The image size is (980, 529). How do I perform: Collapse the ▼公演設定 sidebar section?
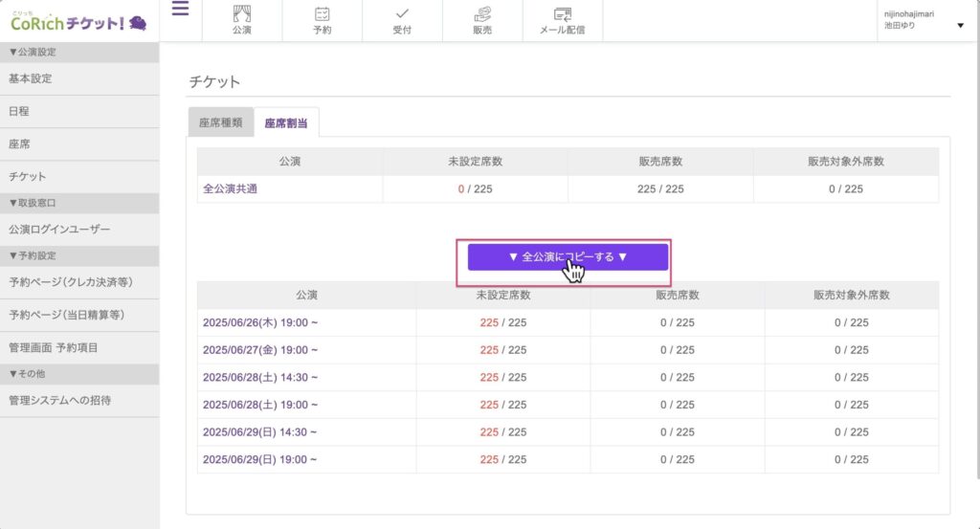tap(34, 53)
